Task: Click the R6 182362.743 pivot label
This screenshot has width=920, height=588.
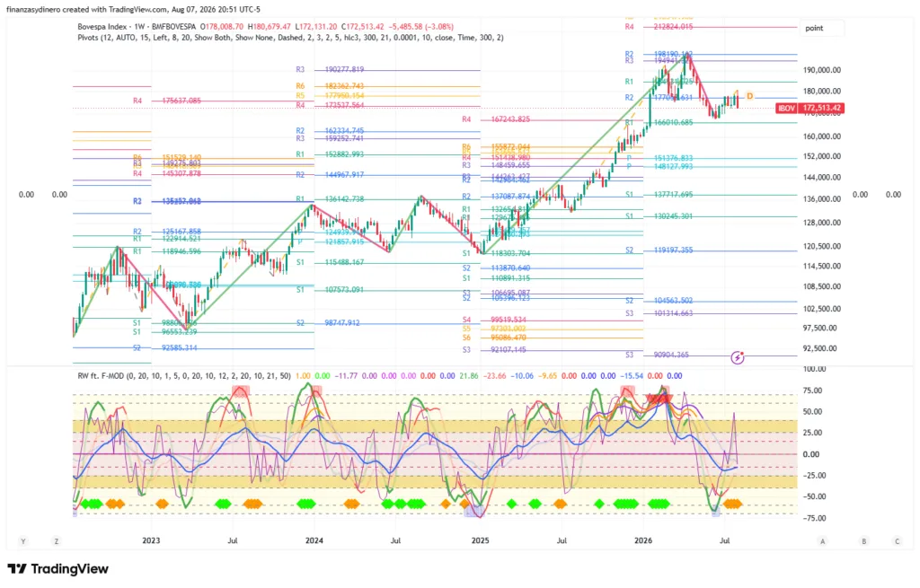Action: click(330, 86)
